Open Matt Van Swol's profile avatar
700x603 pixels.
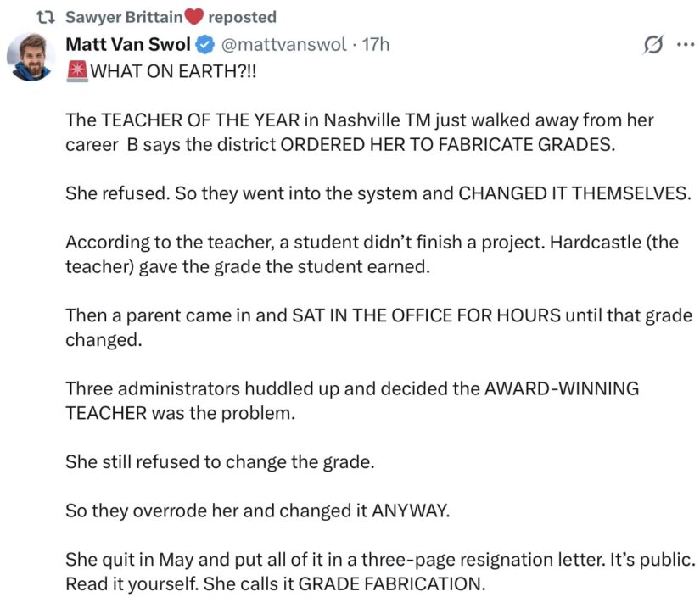[31, 57]
